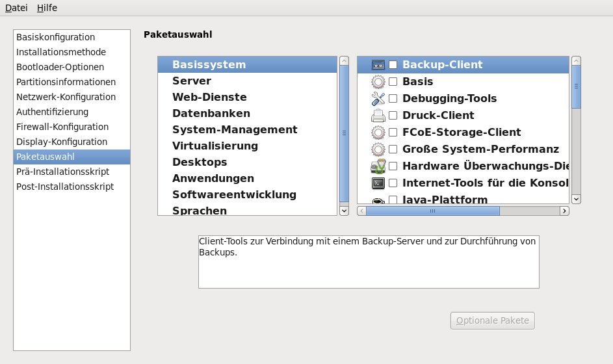Click the Basis package gear icon
The image size is (613, 364).
click(378, 81)
